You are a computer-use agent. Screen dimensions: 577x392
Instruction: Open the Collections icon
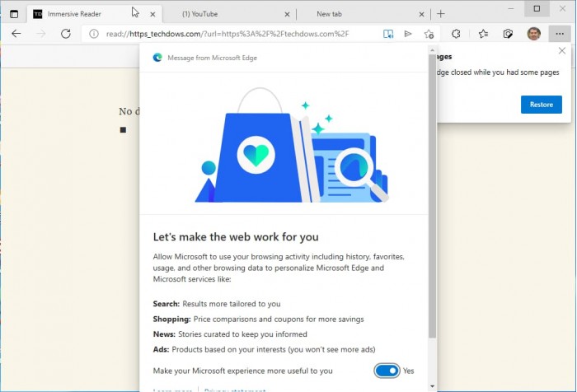click(509, 34)
